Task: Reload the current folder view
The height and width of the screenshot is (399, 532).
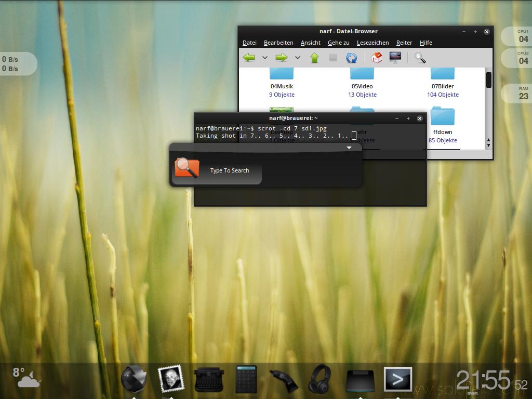Action: point(351,58)
